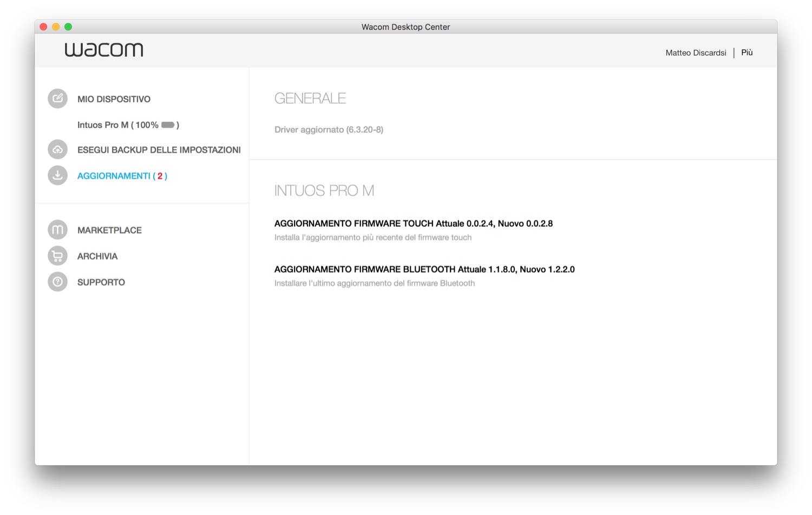Open the Marketplace icon
Image resolution: width=812 pixels, height=515 pixels.
coord(57,230)
